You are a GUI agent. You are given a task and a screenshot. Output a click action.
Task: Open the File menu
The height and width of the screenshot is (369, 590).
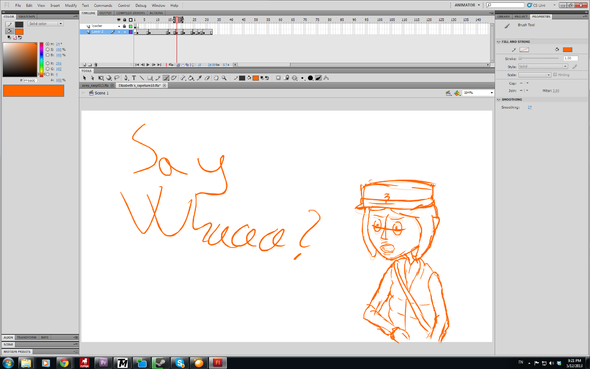(18, 5)
